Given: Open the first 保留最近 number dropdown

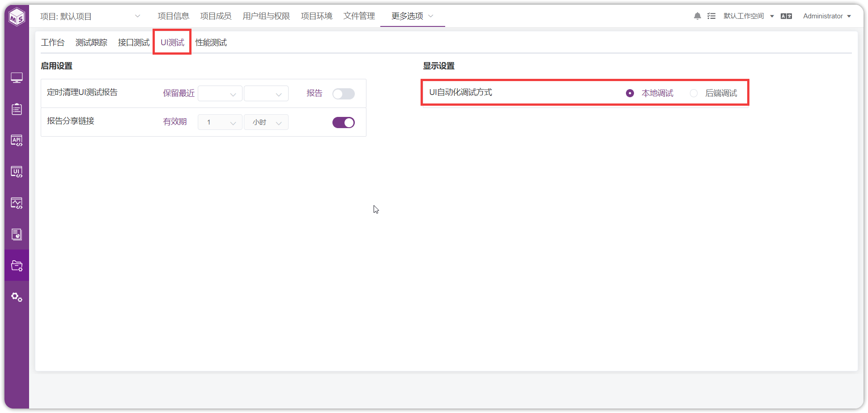Looking at the screenshot, I should tap(220, 94).
